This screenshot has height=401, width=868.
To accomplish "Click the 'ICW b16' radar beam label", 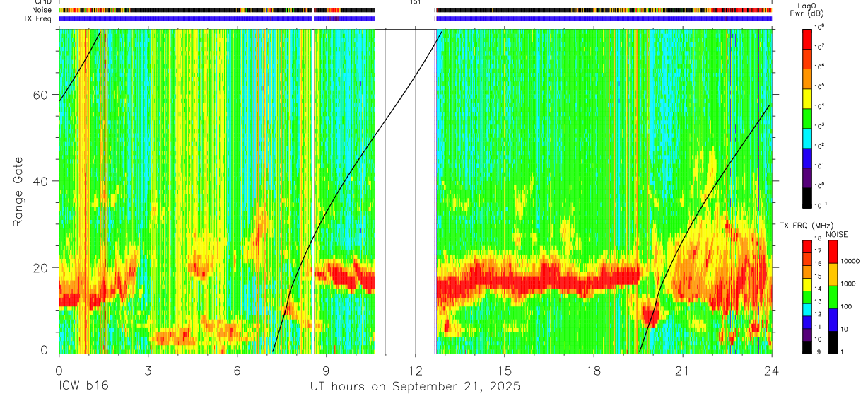I will pos(83,387).
